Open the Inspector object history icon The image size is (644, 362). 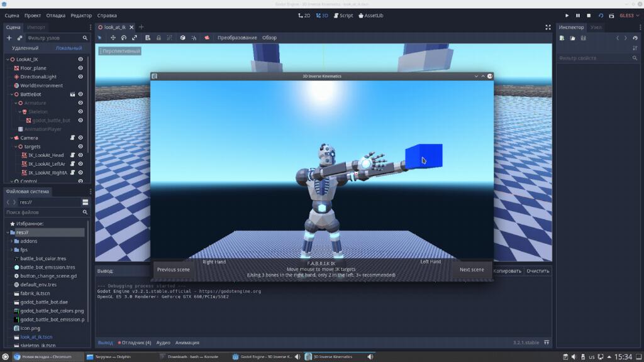(635, 38)
